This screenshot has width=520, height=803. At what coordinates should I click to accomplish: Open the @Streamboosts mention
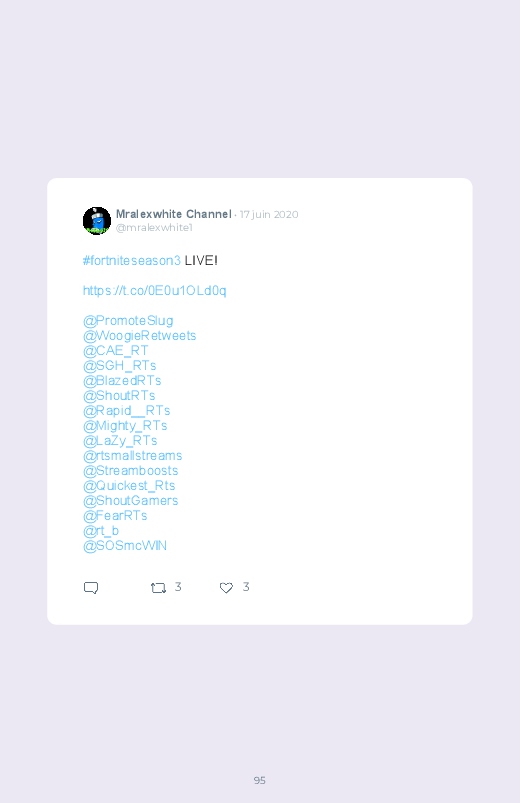coord(131,471)
